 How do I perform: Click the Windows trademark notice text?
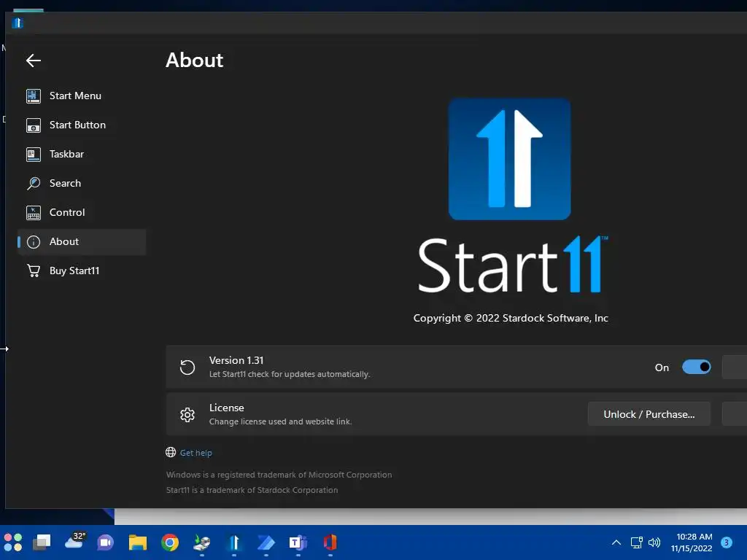pos(279,475)
